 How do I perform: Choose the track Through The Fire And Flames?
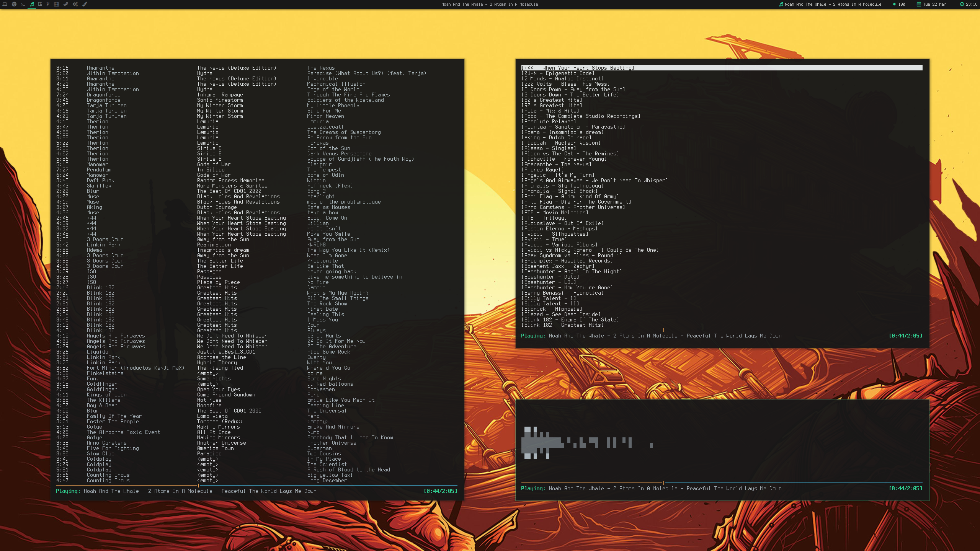(348, 95)
